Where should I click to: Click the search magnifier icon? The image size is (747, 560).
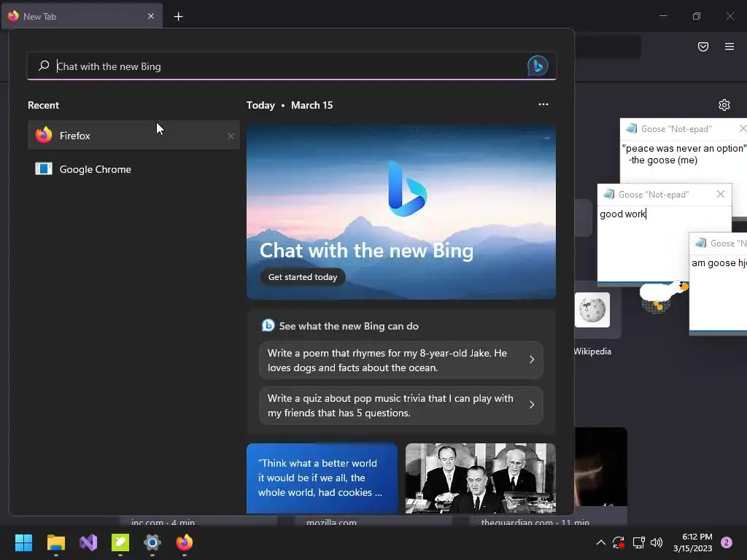pos(44,66)
